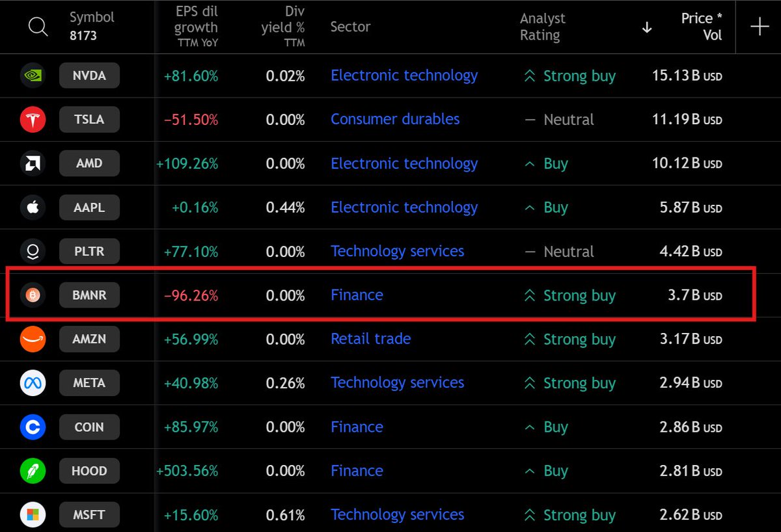Follow MSFT's Technology services sector link

pos(398,514)
